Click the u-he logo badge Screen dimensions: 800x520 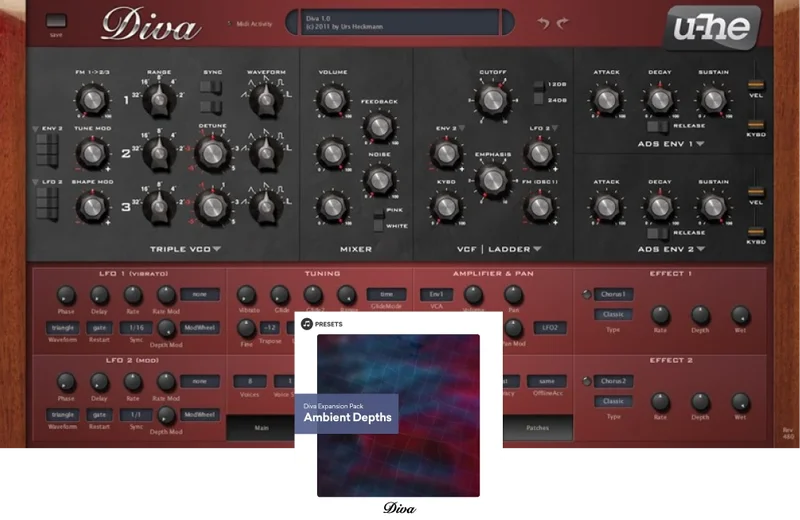point(712,28)
